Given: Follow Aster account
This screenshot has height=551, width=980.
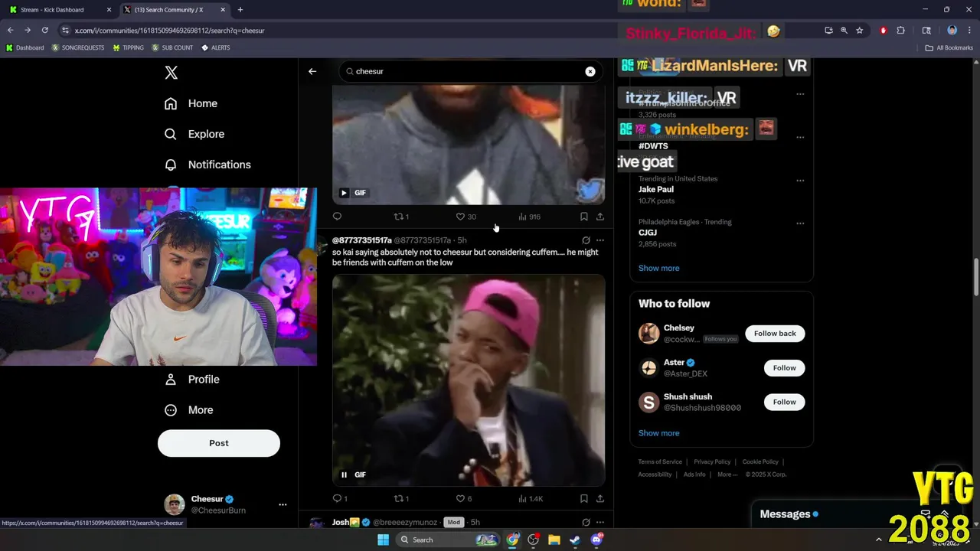Looking at the screenshot, I should tap(784, 368).
